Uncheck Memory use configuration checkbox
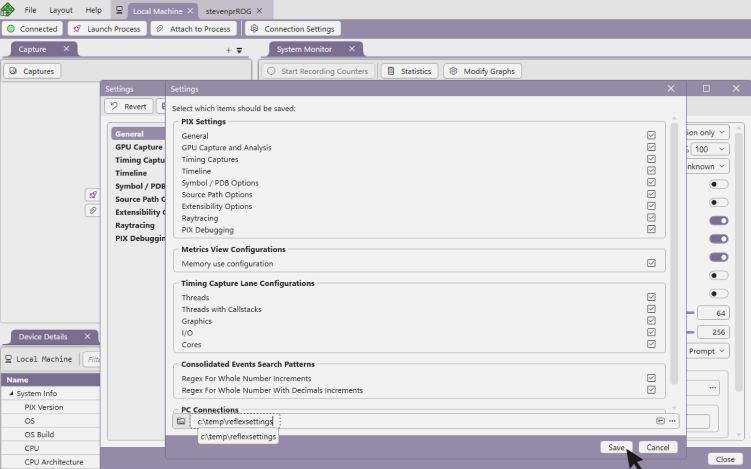 point(651,264)
